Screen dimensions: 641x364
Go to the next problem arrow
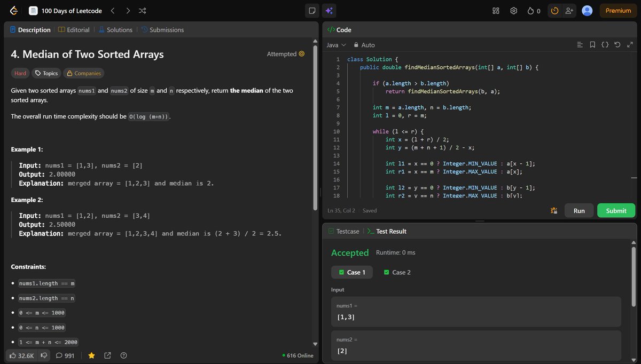point(128,11)
